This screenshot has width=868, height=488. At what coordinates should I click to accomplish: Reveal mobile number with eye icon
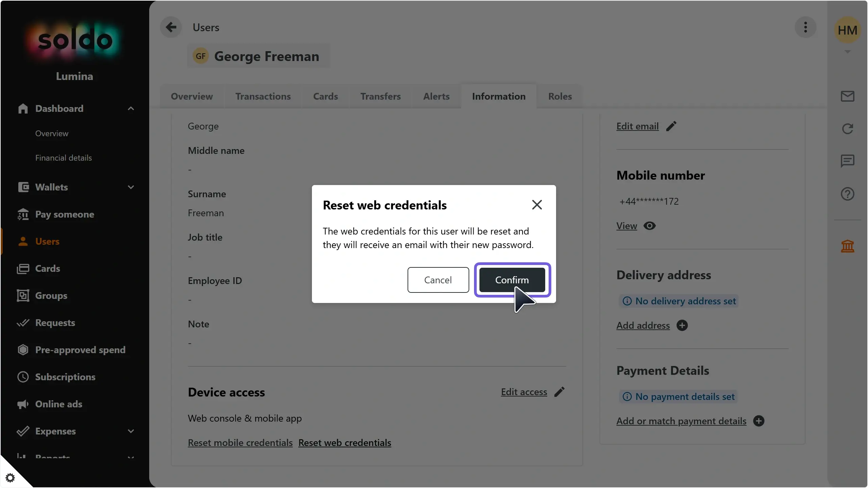tap(649, 226)
